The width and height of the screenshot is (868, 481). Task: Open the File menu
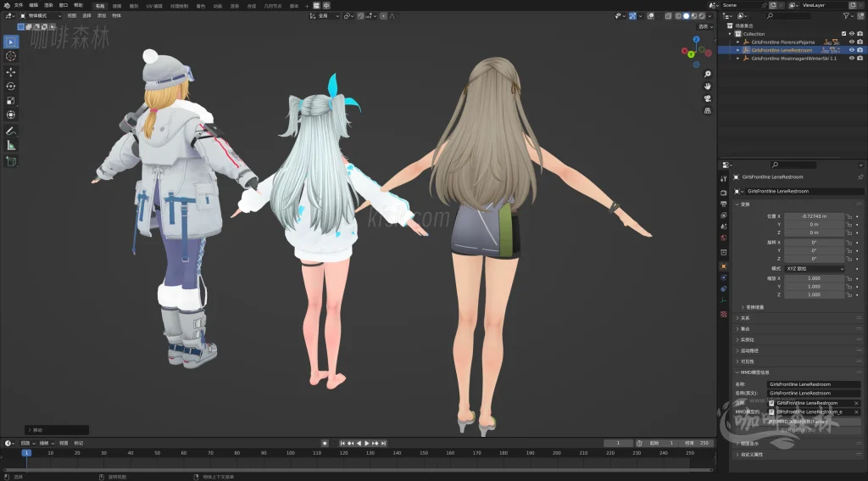tap(19, 6)
